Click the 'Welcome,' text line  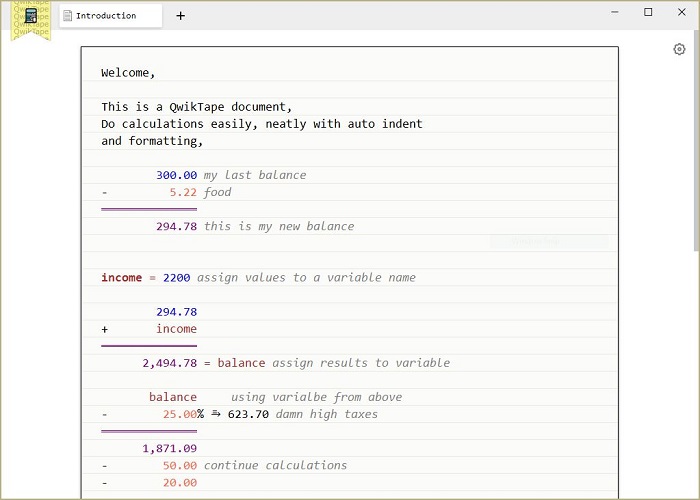(x=128, y=73)
